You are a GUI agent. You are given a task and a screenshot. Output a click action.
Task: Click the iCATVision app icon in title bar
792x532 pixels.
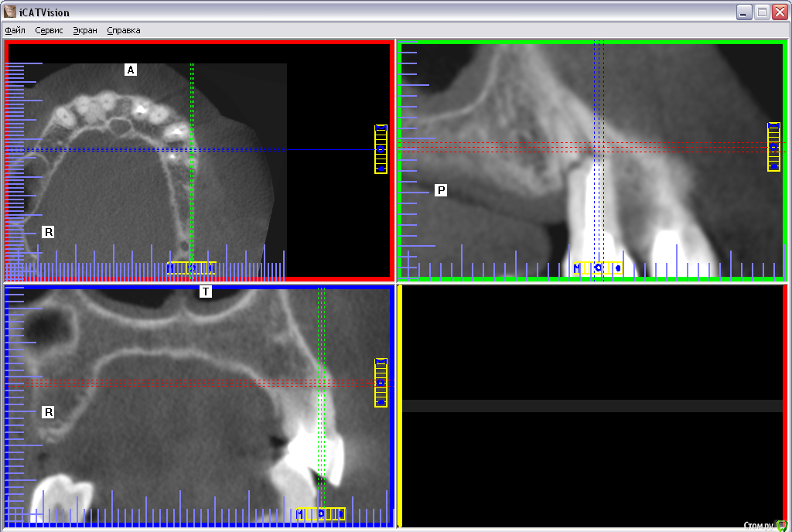[10, 12]
